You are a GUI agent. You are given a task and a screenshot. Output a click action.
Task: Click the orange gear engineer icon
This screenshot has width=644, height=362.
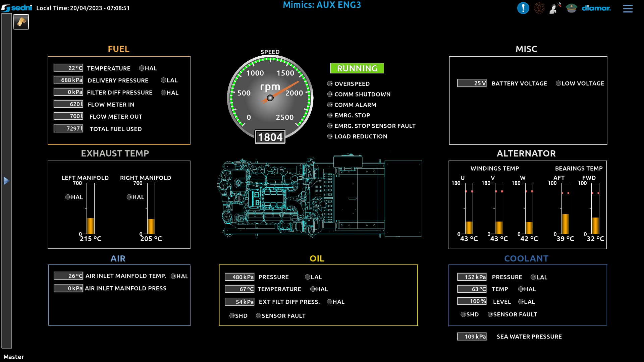[x=539, y=8]
